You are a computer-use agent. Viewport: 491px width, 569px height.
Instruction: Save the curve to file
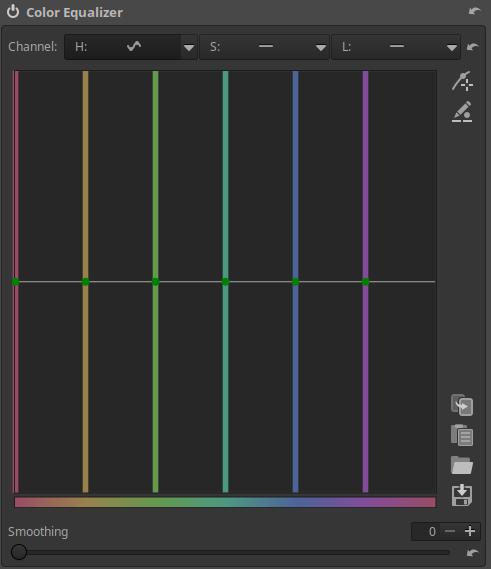[x=462, y=495]
